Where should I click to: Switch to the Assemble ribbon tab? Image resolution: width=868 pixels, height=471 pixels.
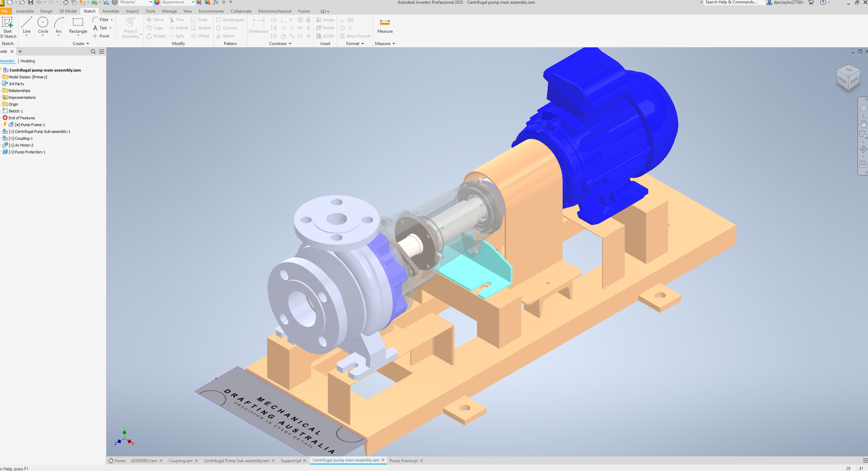pos(25,11)
